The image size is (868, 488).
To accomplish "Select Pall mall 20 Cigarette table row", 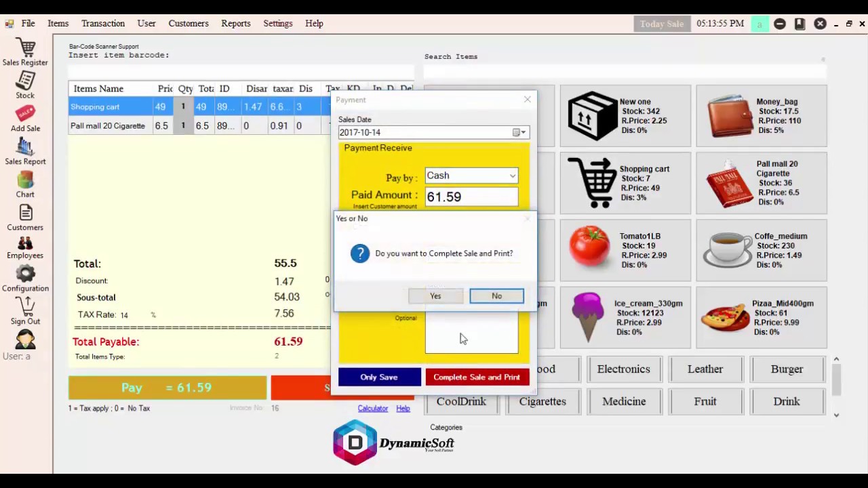I will click(199, 126).
